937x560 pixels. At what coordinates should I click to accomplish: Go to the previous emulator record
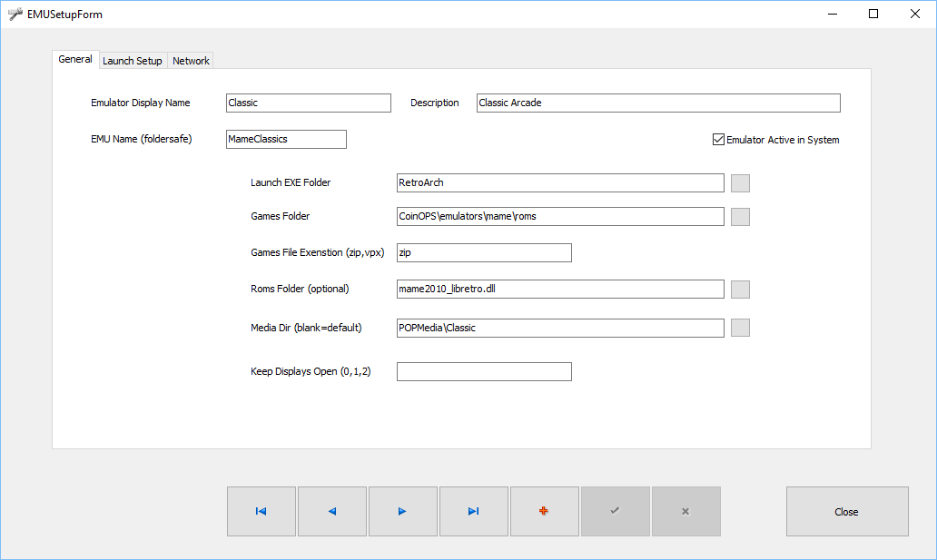pos(331,512)
